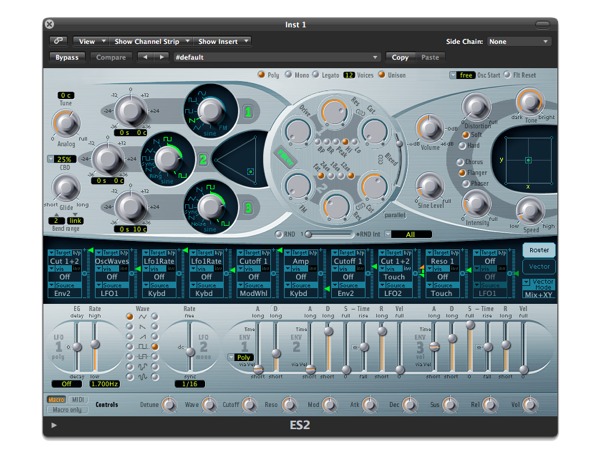Switch to the Router tab
Screen dimensions: 600x458
coord(539,250)
